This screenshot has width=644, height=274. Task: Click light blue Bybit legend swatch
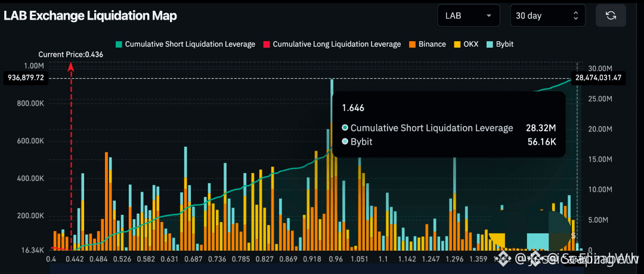pos(490,44)
